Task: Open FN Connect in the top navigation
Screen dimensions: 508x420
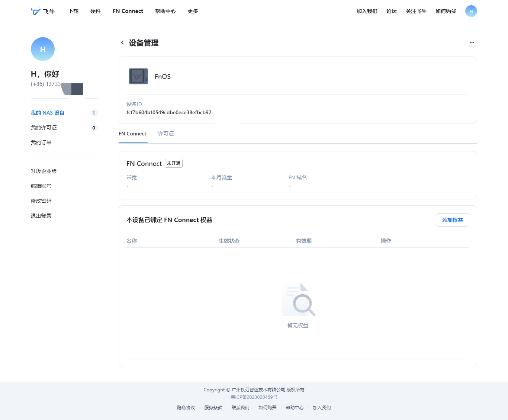Action: coord(128,11)
